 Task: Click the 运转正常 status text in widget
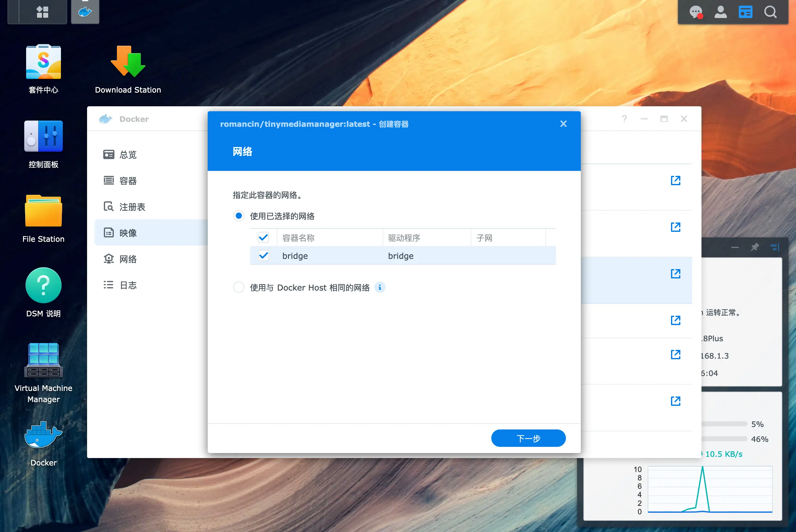coord(723,313)
